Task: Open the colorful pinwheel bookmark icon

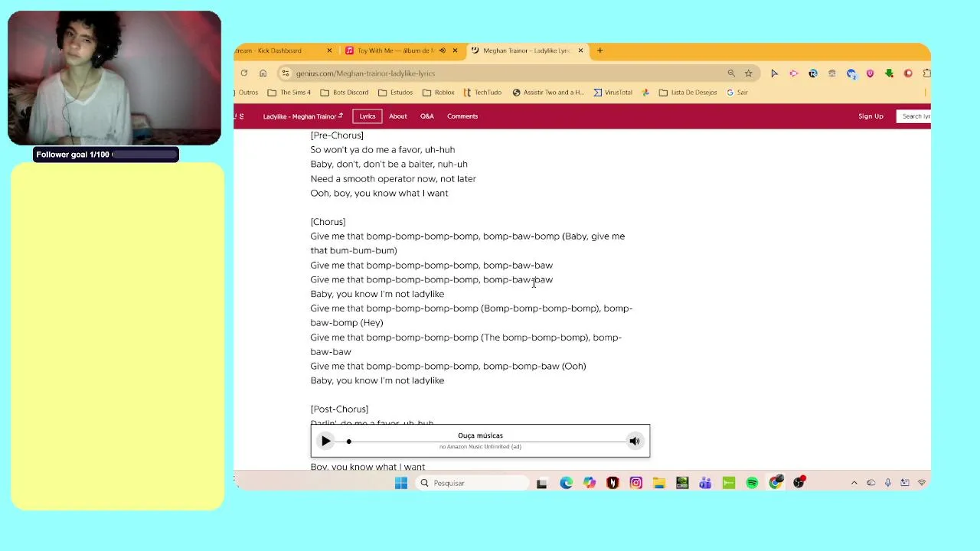Action: click(x=645, y=93)
